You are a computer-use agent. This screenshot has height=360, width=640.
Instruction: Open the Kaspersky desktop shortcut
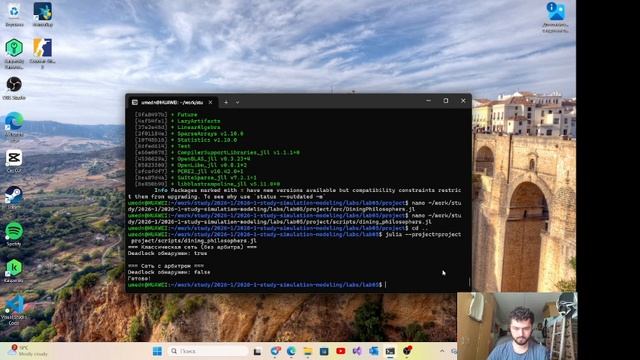tap(14, 271)
